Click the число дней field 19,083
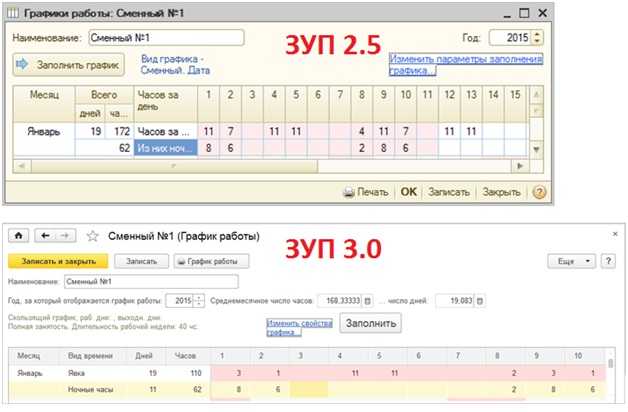This screenshot has width=628, height=412. [x=455, y=300]
